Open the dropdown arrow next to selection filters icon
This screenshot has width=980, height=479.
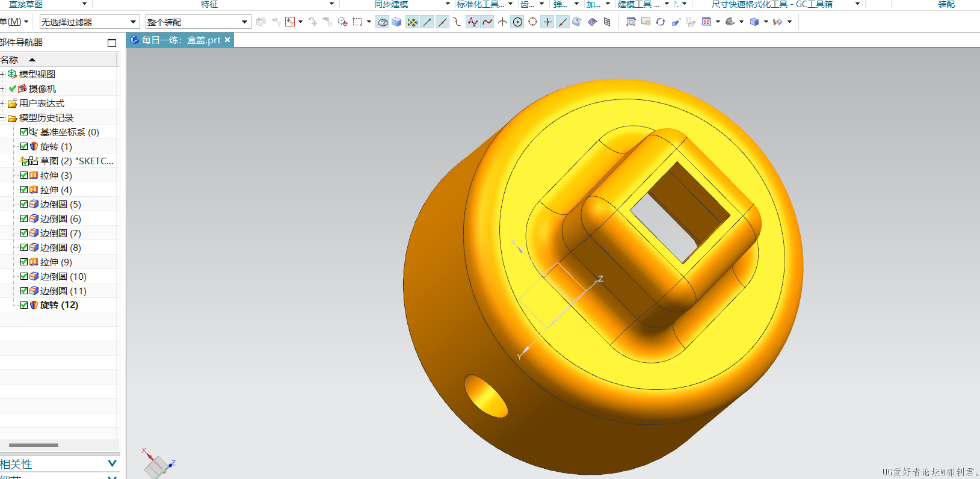pyautogui.click(x=300, y=22)
